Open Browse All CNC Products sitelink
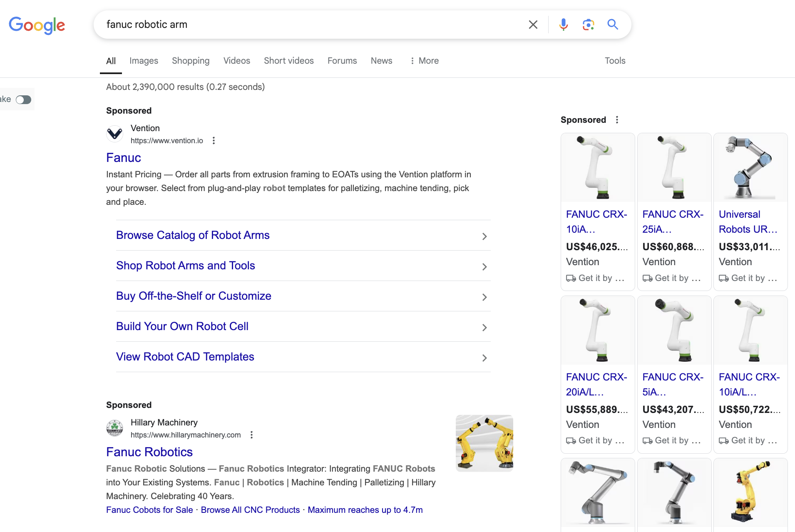 250,510
